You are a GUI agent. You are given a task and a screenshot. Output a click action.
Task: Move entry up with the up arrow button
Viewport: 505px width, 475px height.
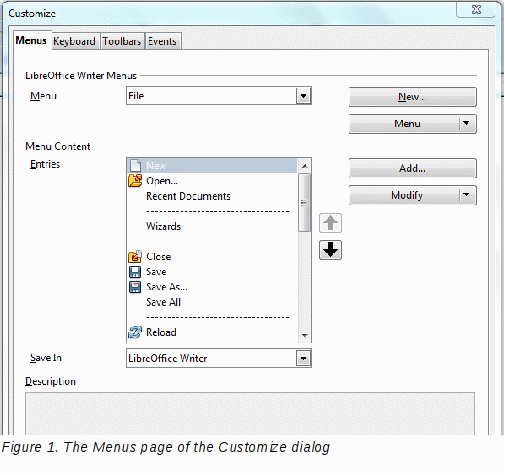(x=330, y=223)
